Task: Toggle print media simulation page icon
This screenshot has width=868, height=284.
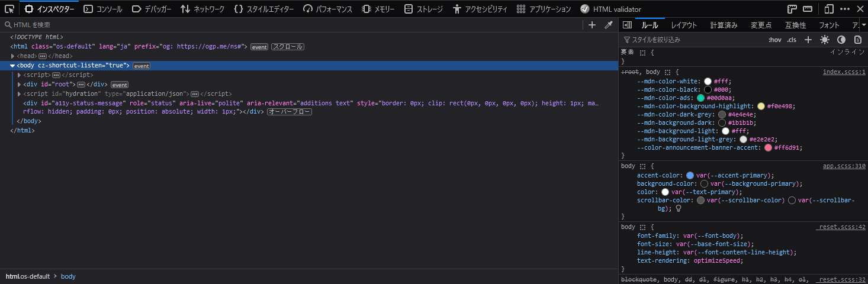Action: click(857, 40)
